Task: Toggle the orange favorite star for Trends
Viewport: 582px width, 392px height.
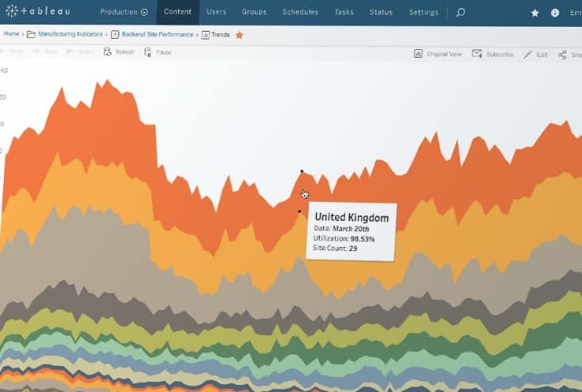Action: click(x=239, y=36)
